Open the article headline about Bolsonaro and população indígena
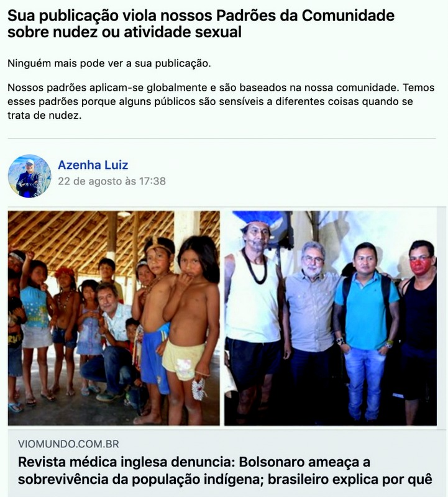 click(x=225, y=471)
